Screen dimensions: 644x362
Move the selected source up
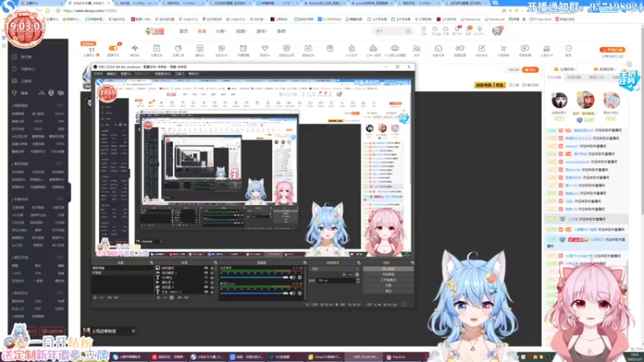coord(180,297)
